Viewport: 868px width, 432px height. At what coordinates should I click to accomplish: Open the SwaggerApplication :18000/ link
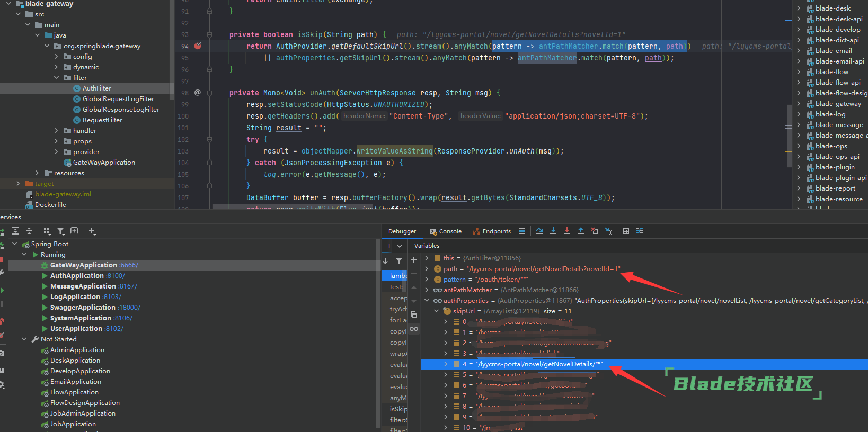pos(129,308)
